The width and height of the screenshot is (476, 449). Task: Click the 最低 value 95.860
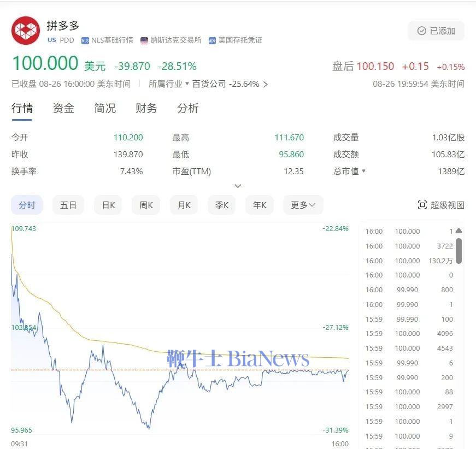291,155
